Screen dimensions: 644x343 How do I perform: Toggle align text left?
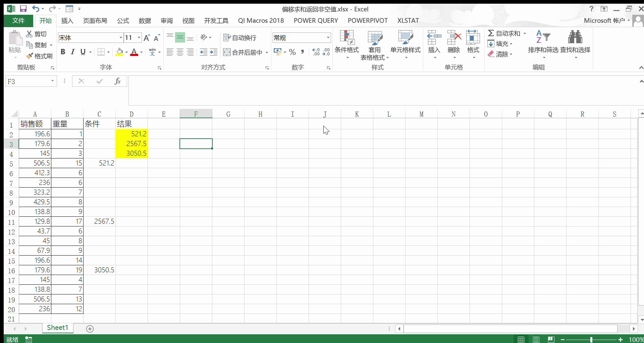[170, 52]
